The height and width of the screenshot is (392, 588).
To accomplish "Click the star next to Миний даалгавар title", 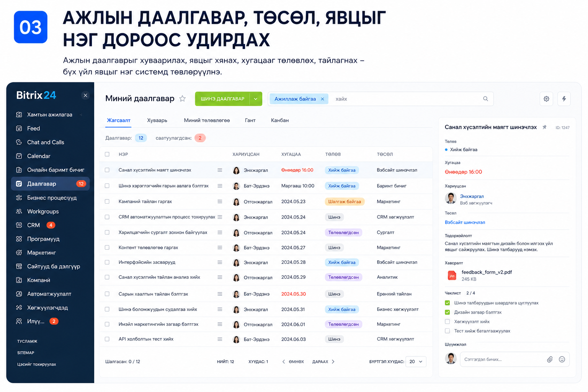I will tap(183, 99).
